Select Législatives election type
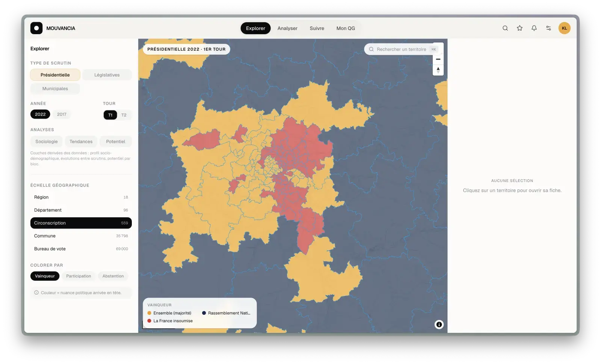Viewport: 601px width, 364px height. click(107, 75)
